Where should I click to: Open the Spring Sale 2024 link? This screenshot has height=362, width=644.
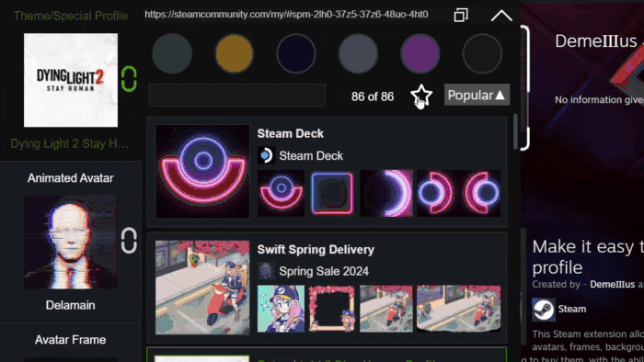324,271
